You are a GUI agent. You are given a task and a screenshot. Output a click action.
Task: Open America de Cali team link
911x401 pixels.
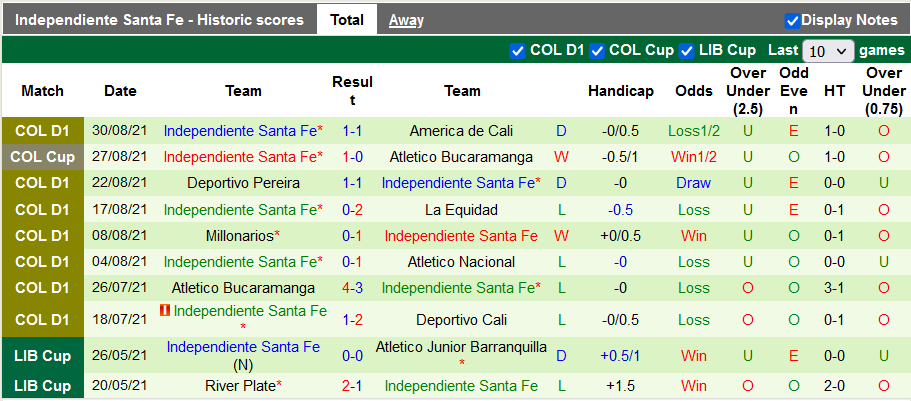(x=462, y=131)
